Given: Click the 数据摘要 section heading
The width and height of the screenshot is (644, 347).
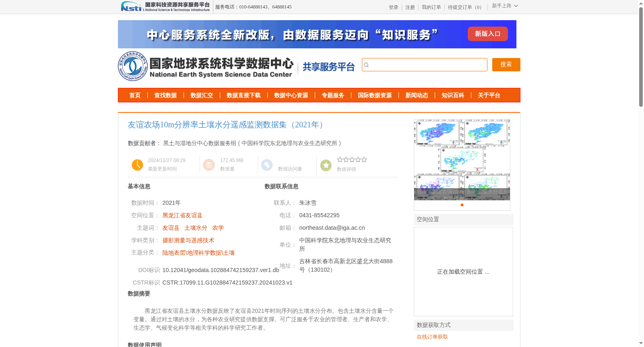Looking at the screenshot, I should (139, 294).
